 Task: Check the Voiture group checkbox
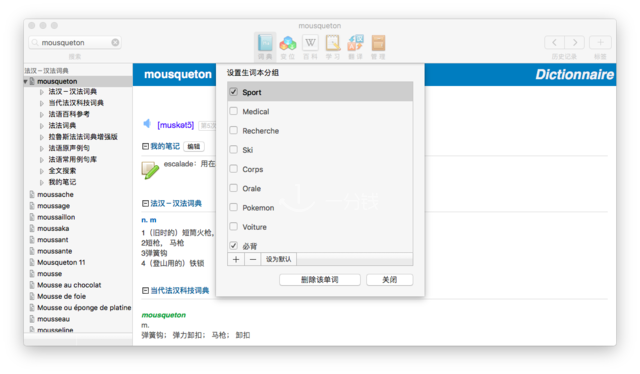233,226
